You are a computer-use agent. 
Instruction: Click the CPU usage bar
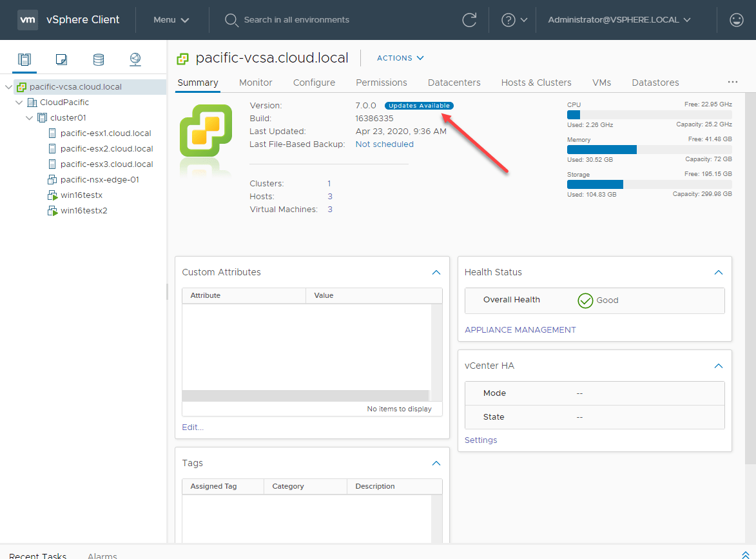coord(650,115)
